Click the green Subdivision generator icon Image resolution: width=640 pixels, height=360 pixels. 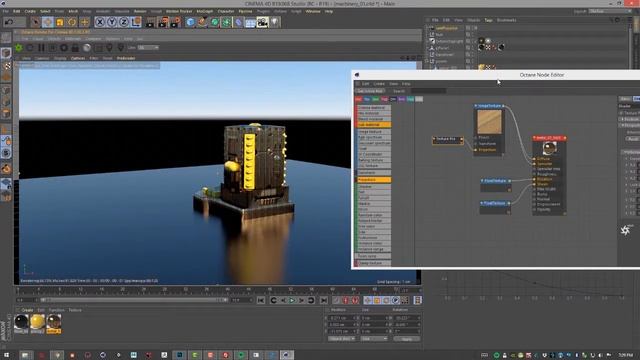click(x=215, y=22)
